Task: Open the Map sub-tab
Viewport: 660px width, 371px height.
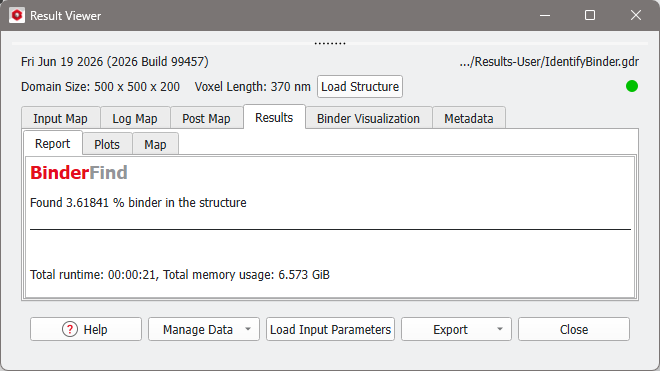Action: pyautogui.click(x=155, y=144)
